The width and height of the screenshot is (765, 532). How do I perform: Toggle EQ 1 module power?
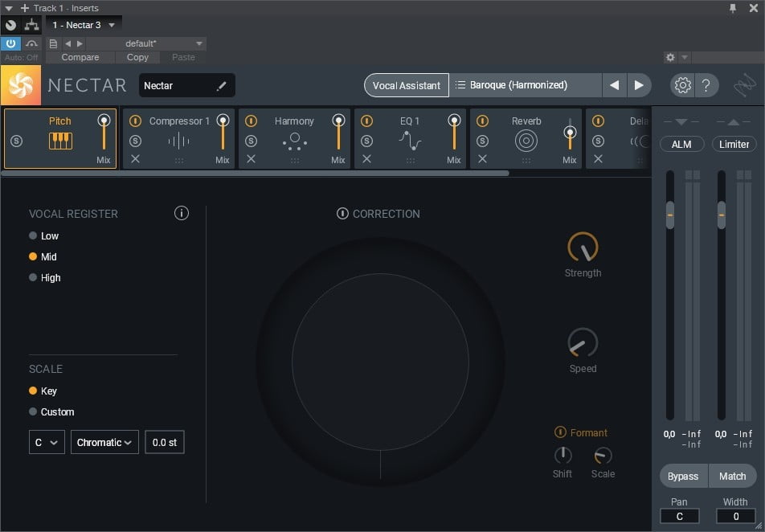click(366, 121)
